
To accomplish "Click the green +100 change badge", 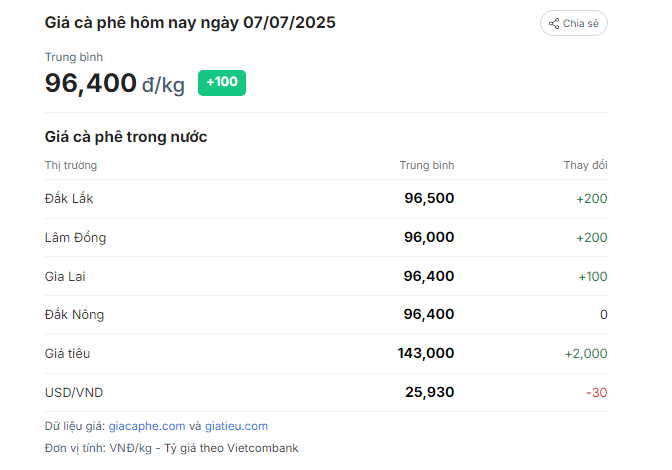I will tap(222, 83).
